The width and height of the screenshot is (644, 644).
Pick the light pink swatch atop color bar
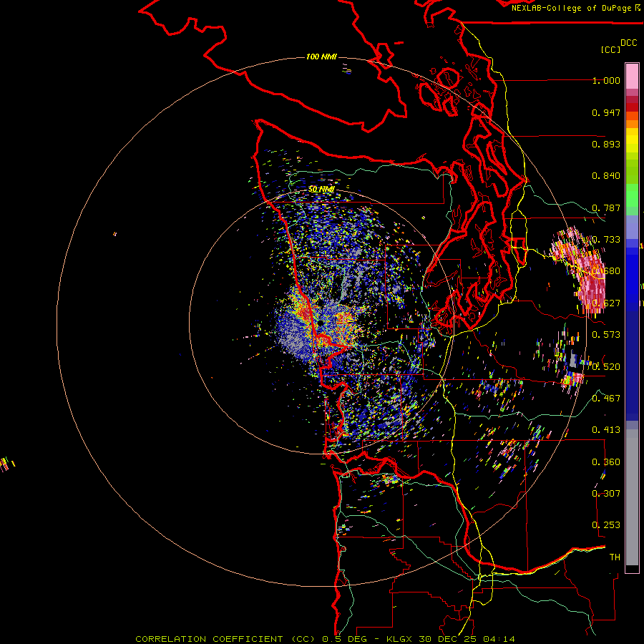click(632, 76)
